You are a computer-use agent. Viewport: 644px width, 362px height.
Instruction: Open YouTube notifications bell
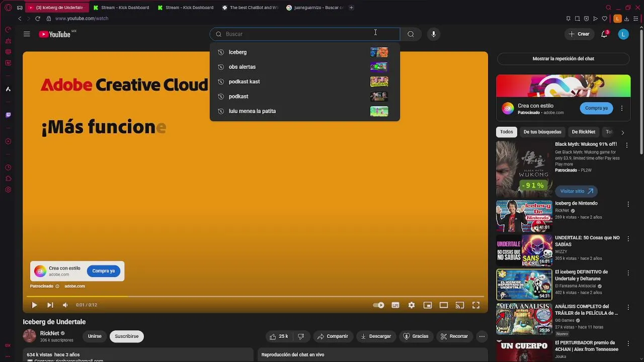point(604,34)
